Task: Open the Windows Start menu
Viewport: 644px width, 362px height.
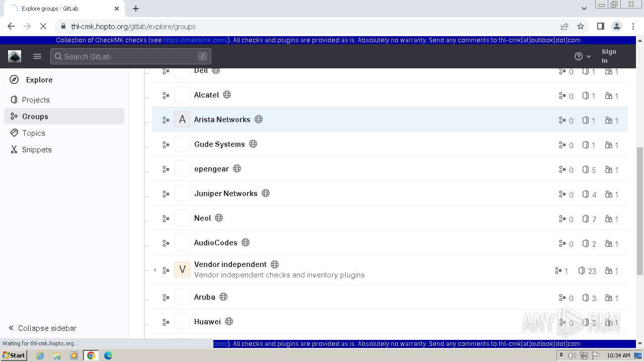Action: [x=14, y=355]
